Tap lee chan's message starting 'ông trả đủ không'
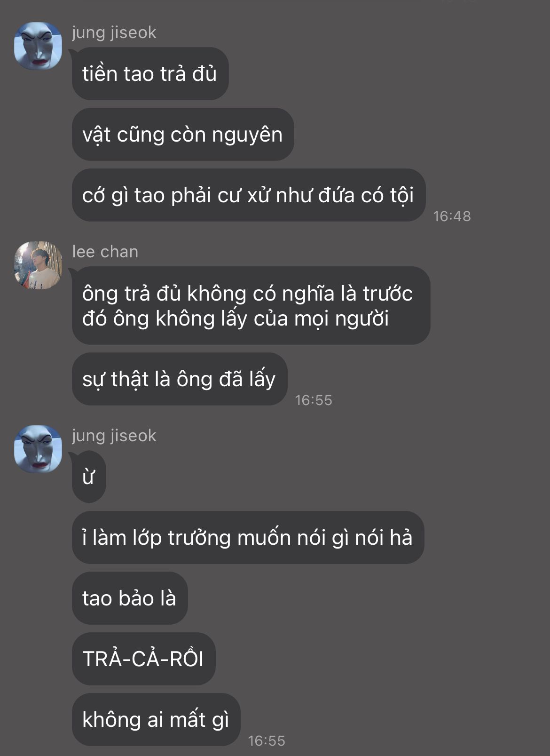Image resolution: width=550 pixels, height=756 pixels. [251, 305]
